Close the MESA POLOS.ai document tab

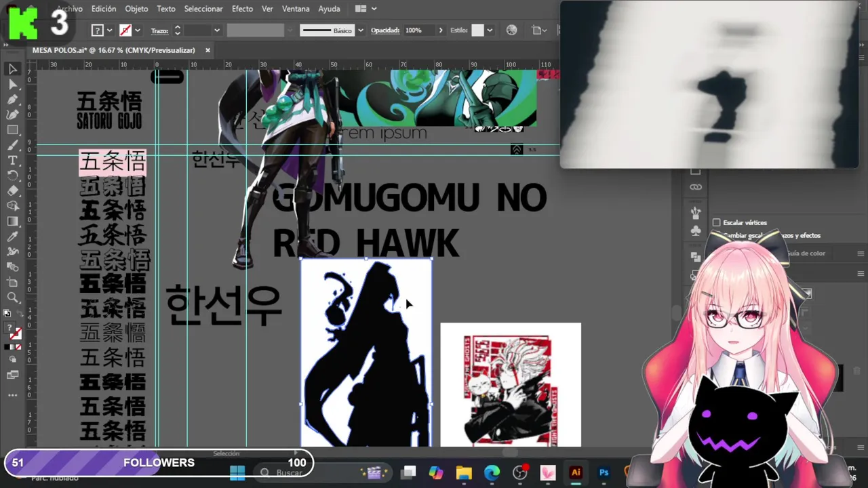pyautogui.click(x=208, y=50)
